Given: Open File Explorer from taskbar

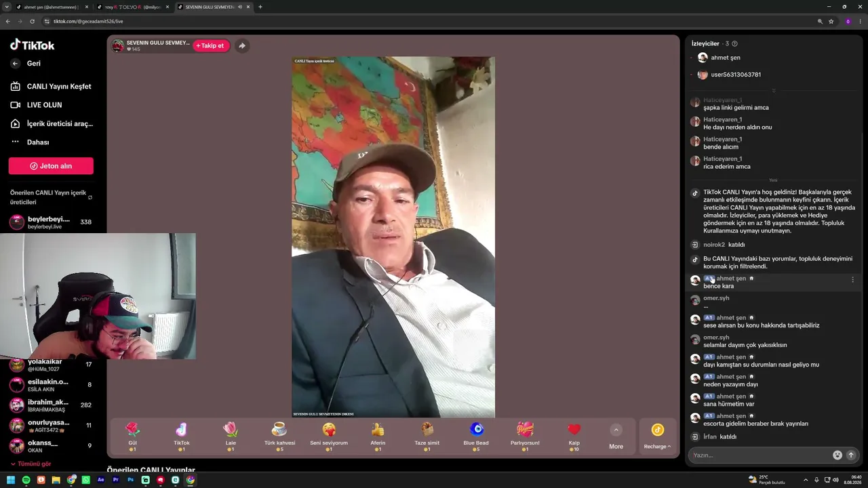Looking at the screenshot, I should [56, 480].
